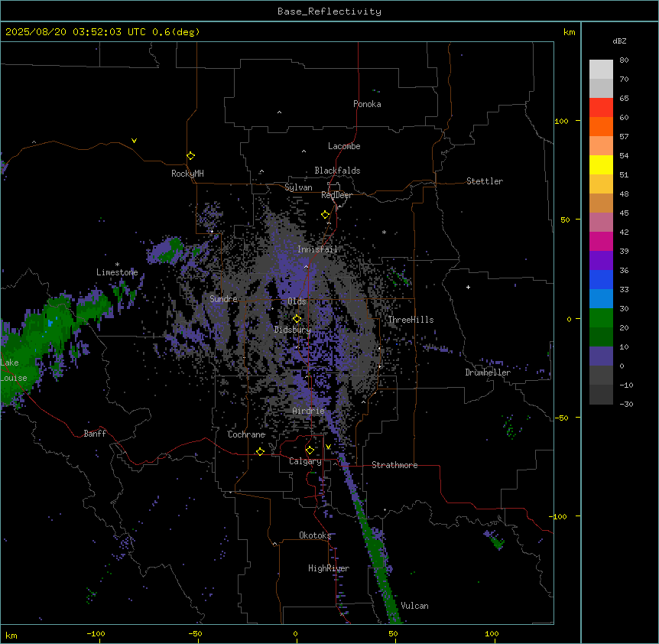Viewport: 659px width, 644px height.
Task: Click the Sylvan label on map
Action: click(x=298, y=187)
